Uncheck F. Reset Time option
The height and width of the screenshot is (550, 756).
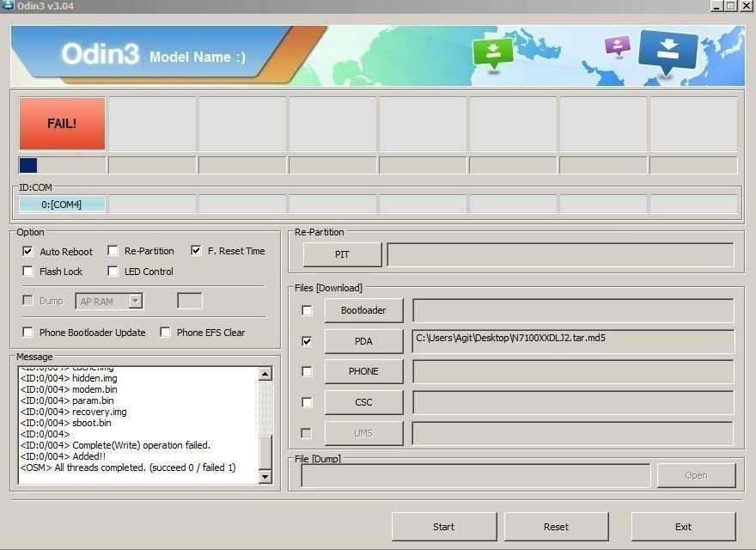tap(196, 250)
